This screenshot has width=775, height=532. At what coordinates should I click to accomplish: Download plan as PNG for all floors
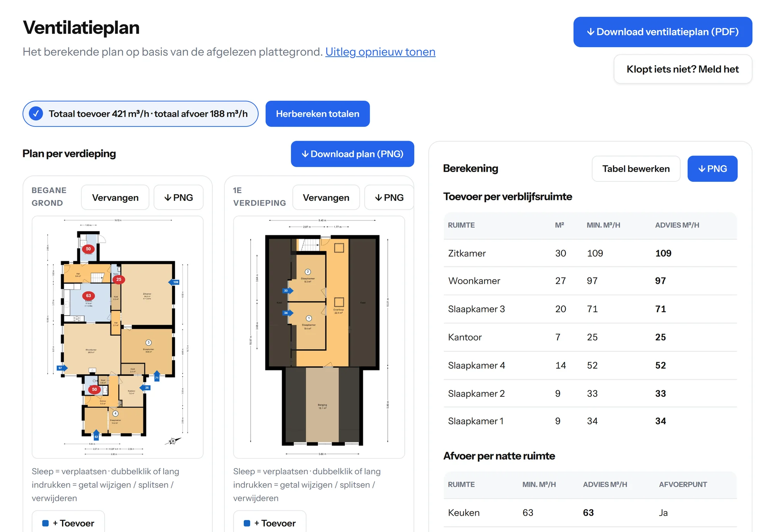click(x=352, y=154)
